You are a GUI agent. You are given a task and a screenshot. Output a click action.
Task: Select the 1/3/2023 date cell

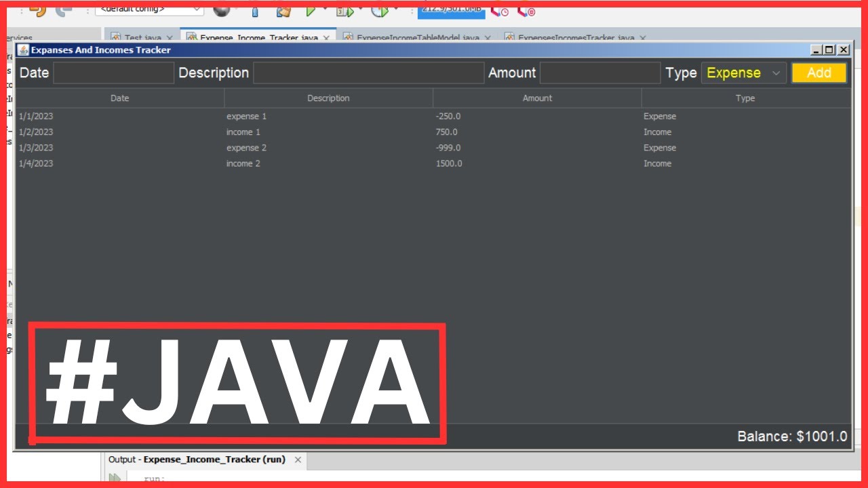119,148
